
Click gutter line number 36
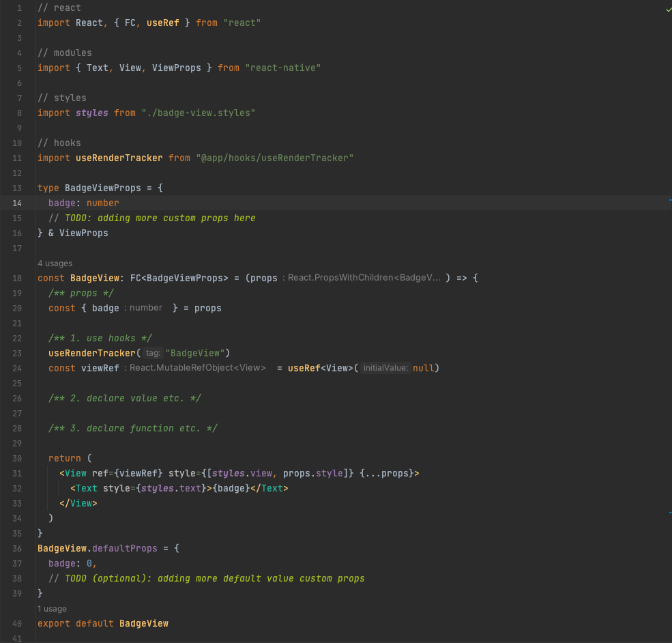tap(17, 549)
